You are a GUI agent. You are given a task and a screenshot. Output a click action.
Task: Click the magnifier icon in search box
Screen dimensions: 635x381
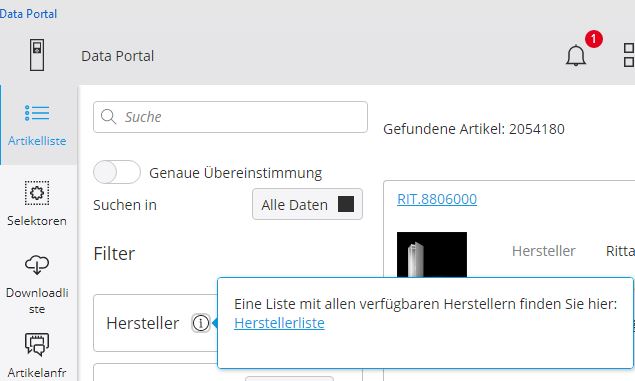(108, 116)
